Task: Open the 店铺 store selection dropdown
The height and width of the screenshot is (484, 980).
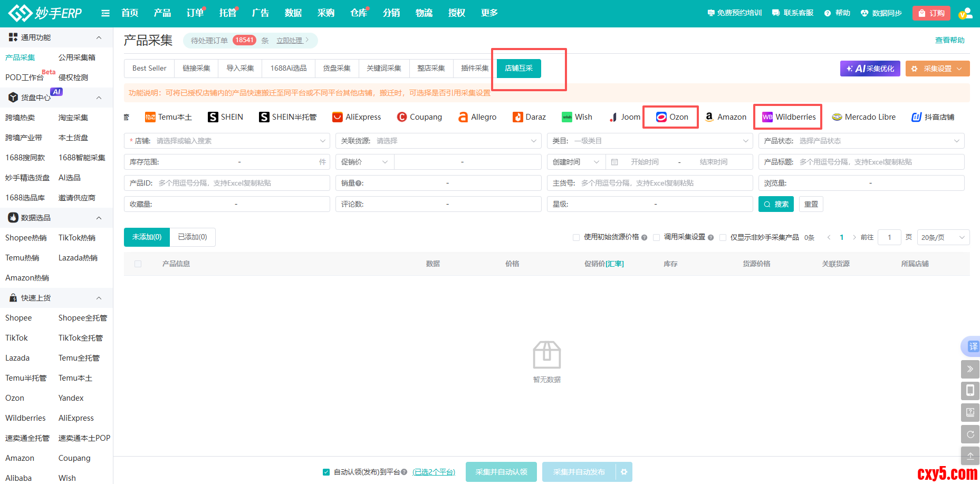Action: click(227, 141)
